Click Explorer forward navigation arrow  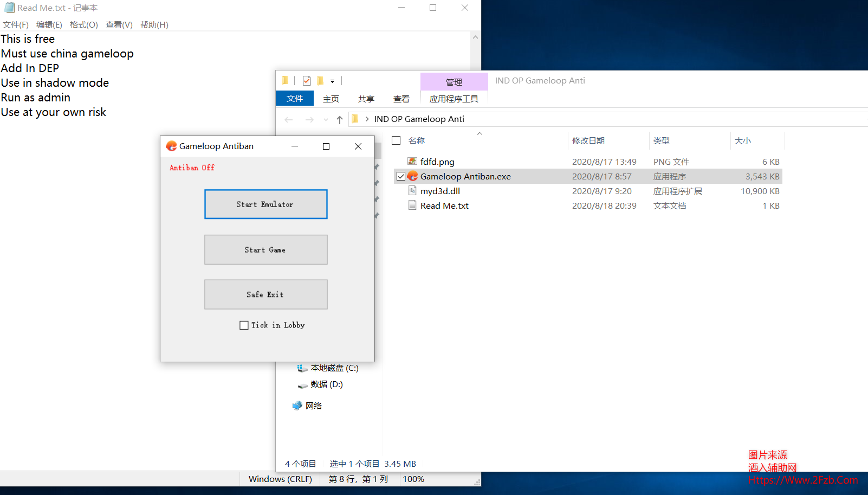click(x=309, y=120)
